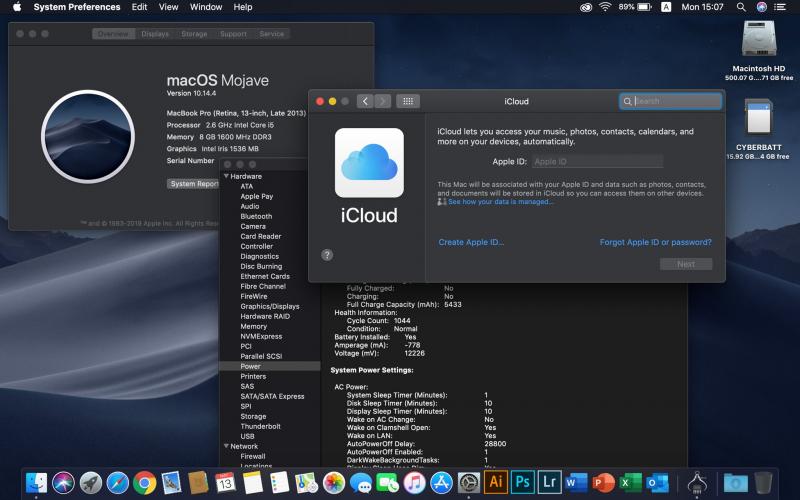This screenshot has width=800, height=500.
Task: Launch Adobe Illustrator from Dock
Action: pyautogui.click(x=496, y=482)
